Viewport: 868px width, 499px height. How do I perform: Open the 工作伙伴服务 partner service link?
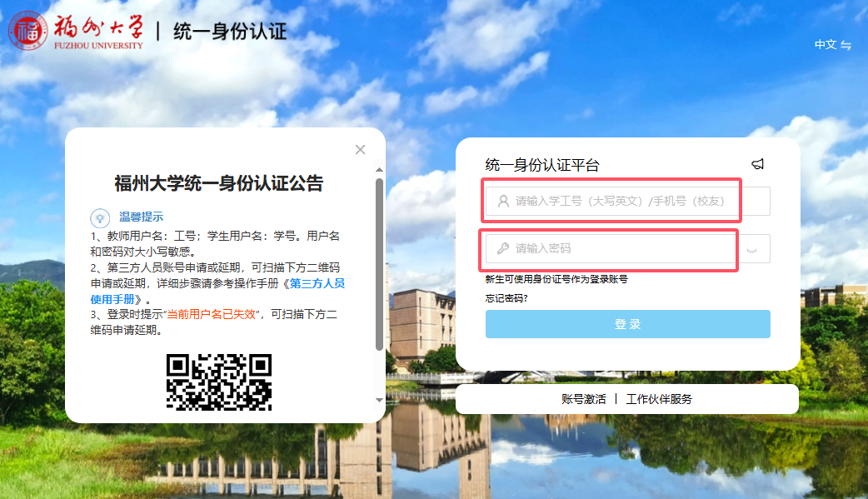(x=659, y=399)
